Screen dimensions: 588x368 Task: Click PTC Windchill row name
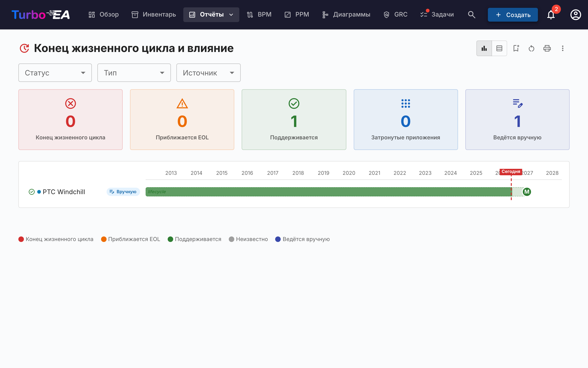click(x=64, y=192)
